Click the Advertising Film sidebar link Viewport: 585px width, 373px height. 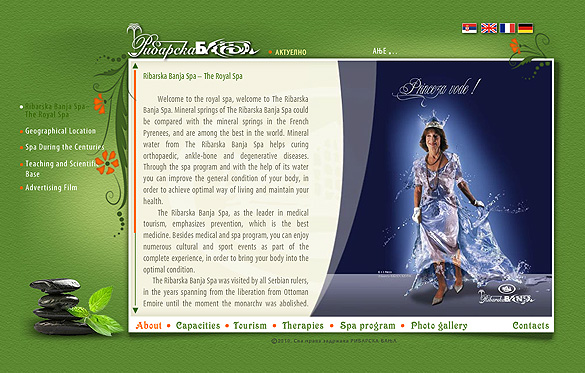(x=51, y=188)
